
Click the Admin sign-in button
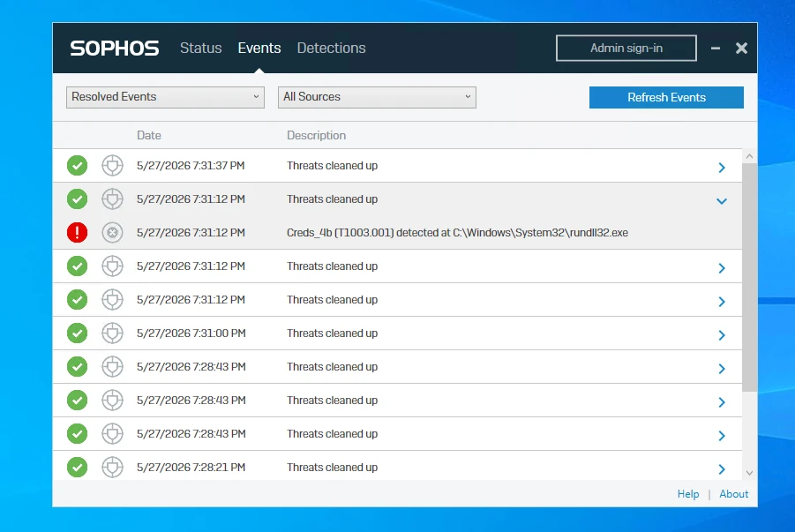(x=626, y=49)
